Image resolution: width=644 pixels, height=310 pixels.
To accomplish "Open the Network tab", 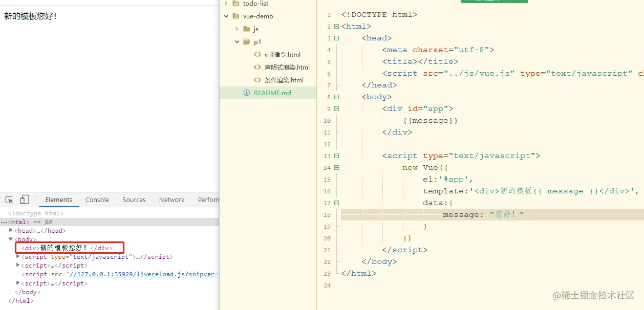I will pos(171,200).
